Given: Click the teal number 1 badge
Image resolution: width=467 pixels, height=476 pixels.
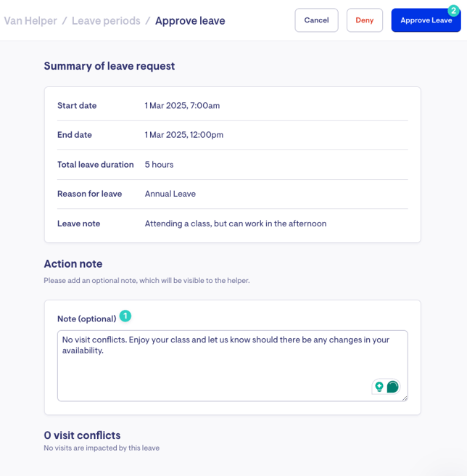Looking at the screenshot, I should coord(125,316).
